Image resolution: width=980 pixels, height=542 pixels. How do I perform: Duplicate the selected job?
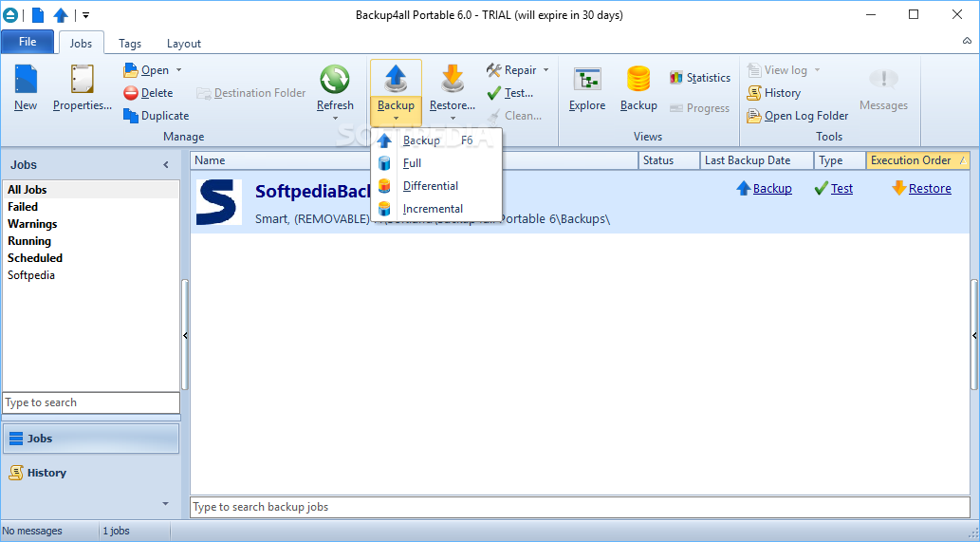pyautogui.click(x=157, y=116)
